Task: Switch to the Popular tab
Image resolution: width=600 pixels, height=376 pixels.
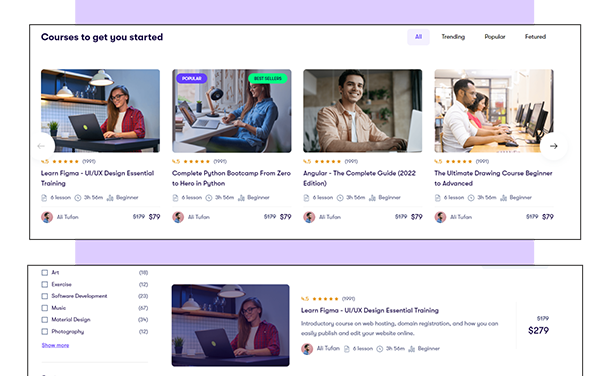Action: coord(495,37)
